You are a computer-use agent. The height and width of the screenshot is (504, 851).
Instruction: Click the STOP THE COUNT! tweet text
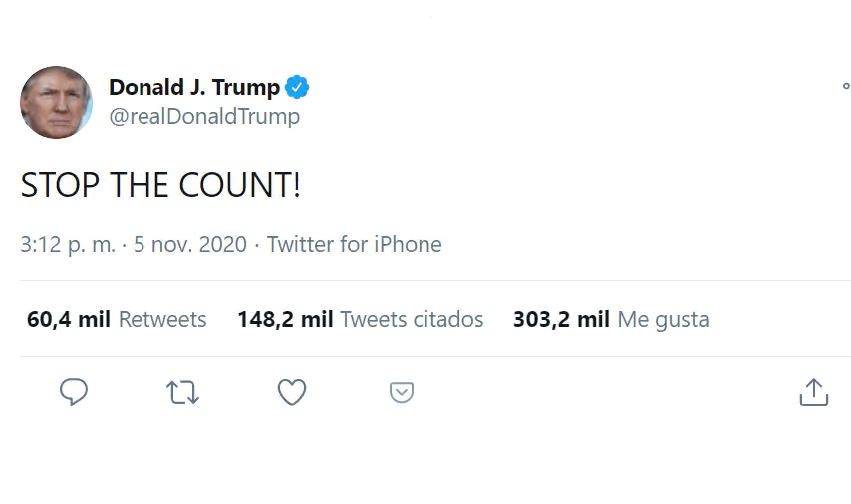pos(160,185)
